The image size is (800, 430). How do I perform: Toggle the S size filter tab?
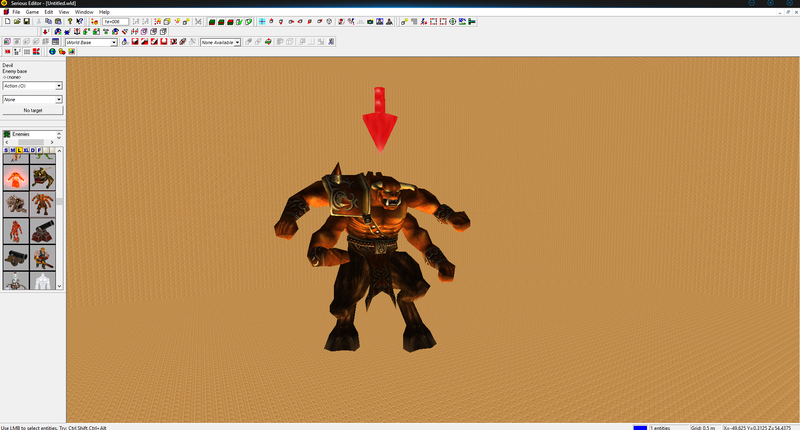6,150
